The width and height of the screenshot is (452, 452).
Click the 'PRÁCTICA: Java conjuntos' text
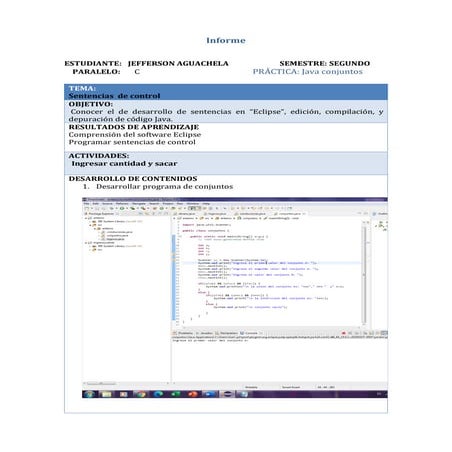(x=307, y=71)
